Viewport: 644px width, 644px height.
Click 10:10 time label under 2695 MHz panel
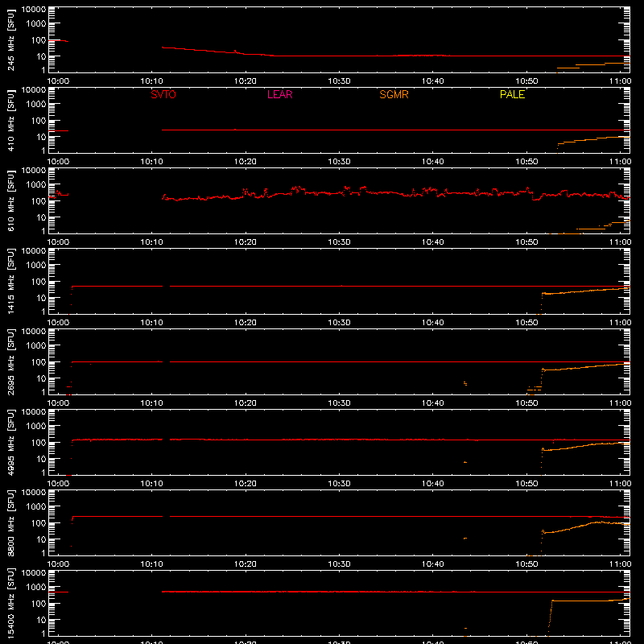[151, 403]
